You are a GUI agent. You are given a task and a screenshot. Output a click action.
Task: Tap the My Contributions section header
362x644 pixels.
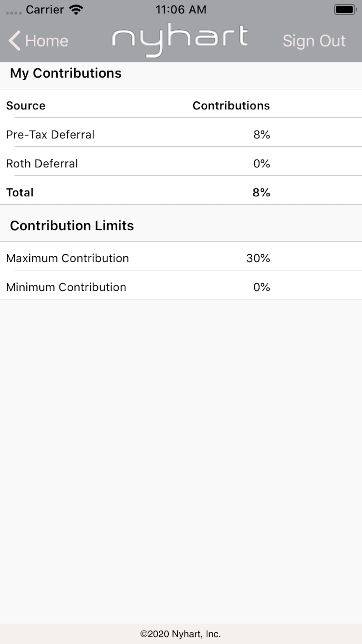66,73
